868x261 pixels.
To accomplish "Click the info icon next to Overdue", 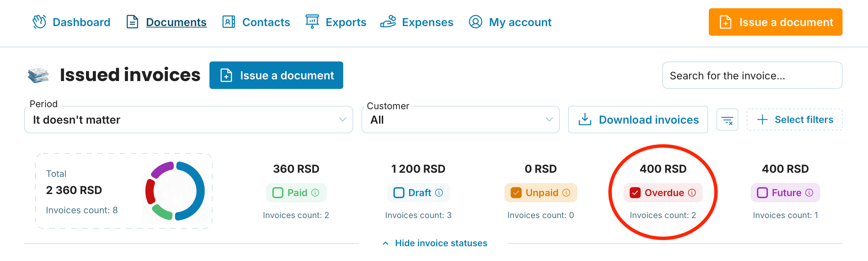I will coord(692,193).
